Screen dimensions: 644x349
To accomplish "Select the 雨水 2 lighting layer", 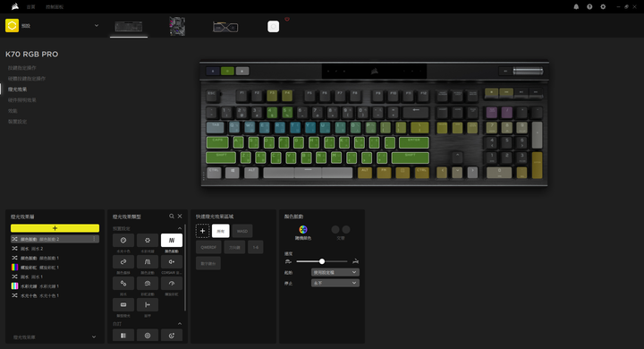I will coord(55,248).
